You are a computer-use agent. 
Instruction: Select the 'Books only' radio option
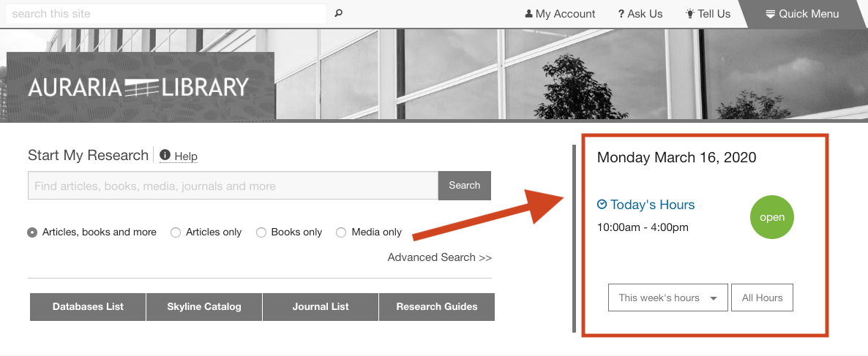click(261, 232)
